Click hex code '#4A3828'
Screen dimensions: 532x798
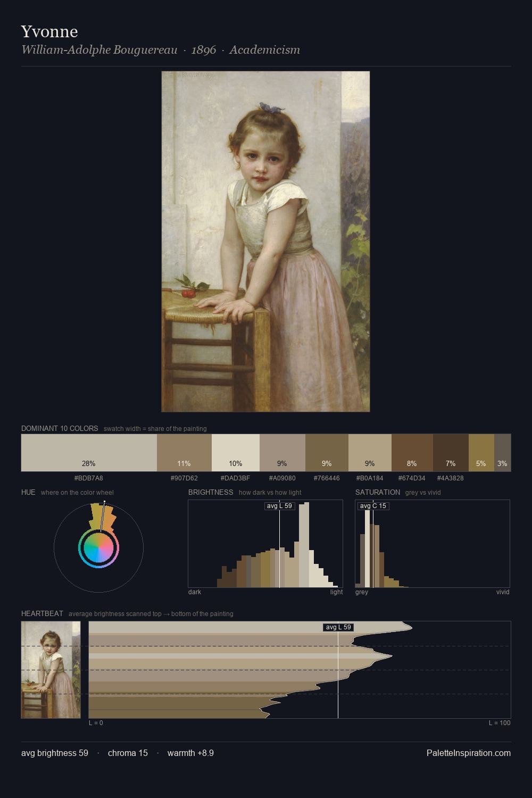click(x=451, y=478)
